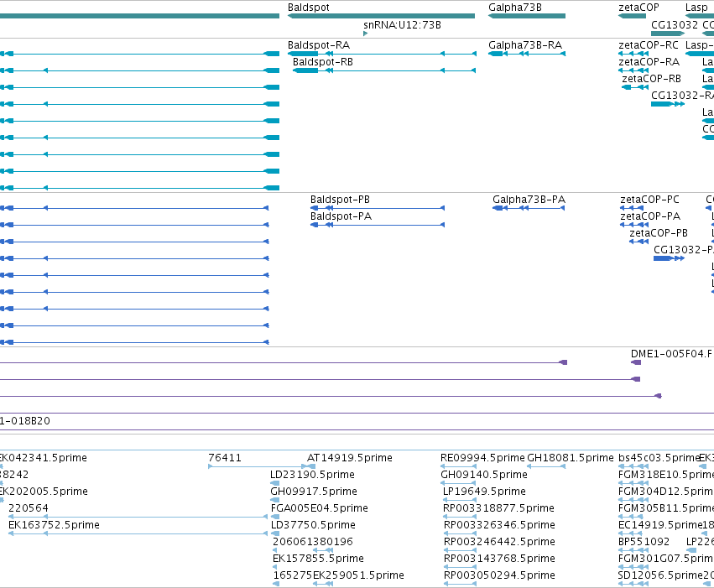714x588 pixels.
Task: Click the RE09994.5prime EST label
Action: pos(482,458)
